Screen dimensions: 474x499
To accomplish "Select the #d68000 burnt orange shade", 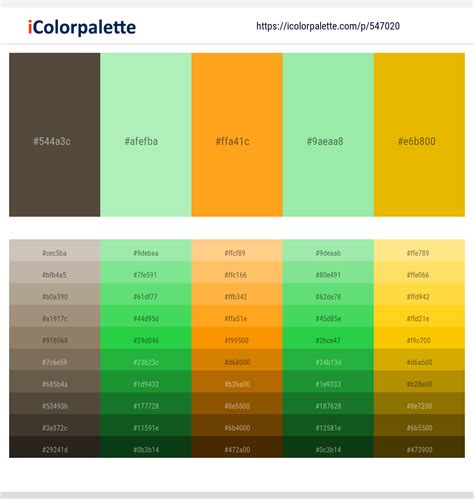I will click(x=237, y=360).
